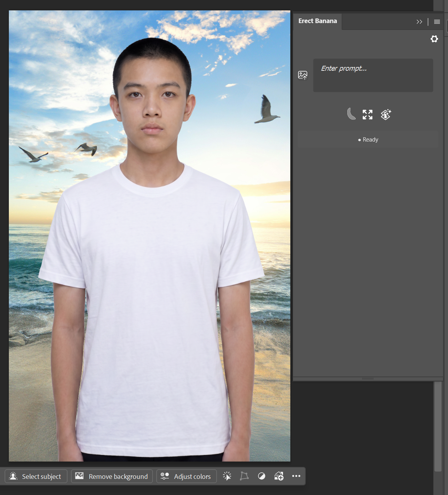Viewport: 448px width, 495px height.
Task: Click the Select subject button
Action: pyautogui.click(x=36, y=476)
